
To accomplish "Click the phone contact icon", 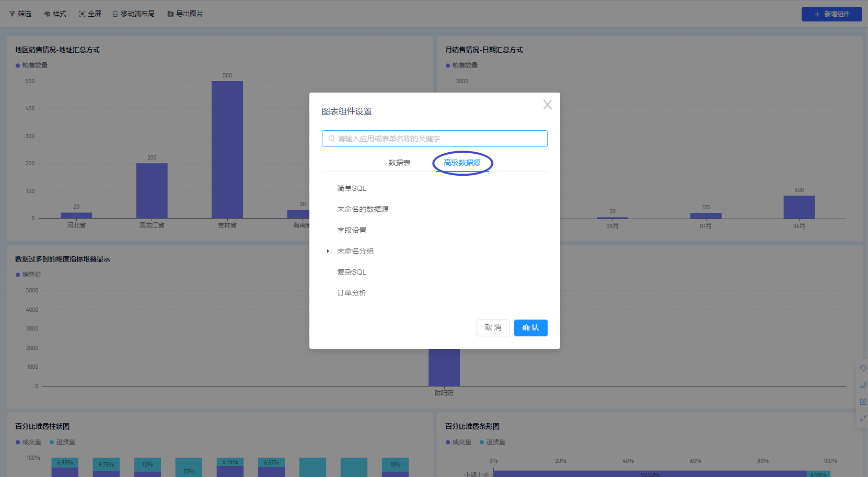I will click(863, 385).
